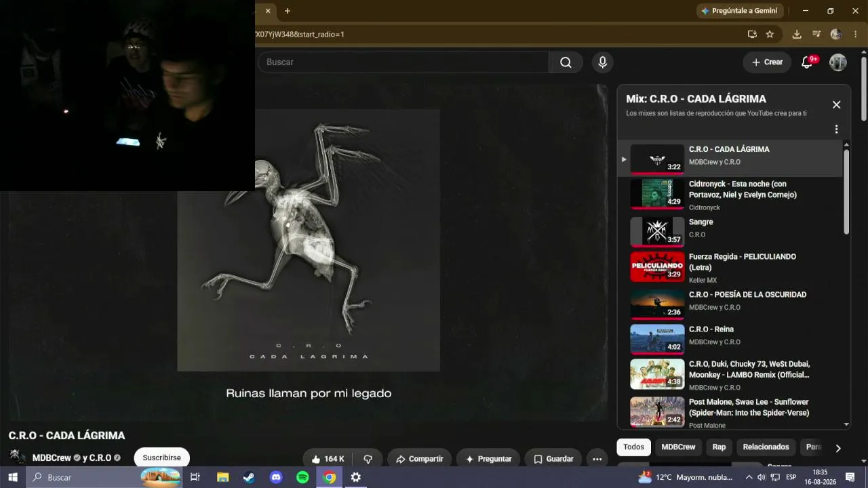Open the weather widget showing 12°C
868x488 pixels.
point(685,477)
